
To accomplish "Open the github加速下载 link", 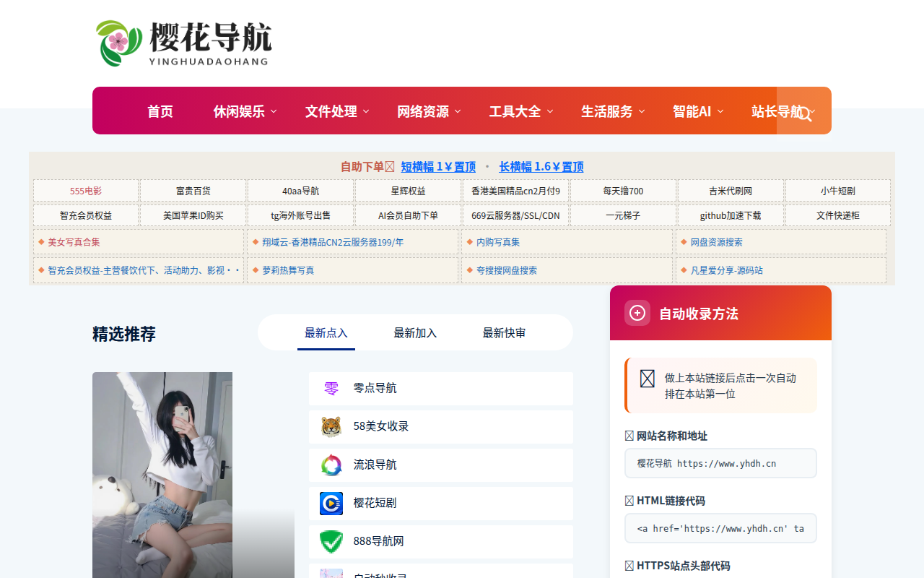I will [x=731, y=215].
